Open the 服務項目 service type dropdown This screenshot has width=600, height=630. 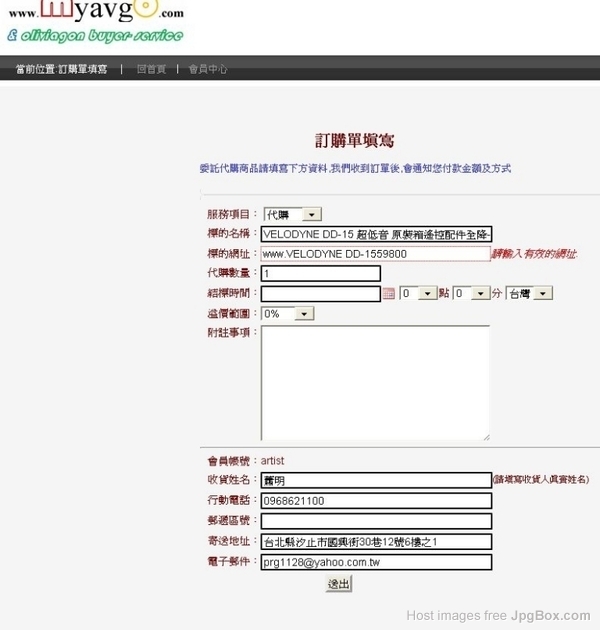[291, 214]
